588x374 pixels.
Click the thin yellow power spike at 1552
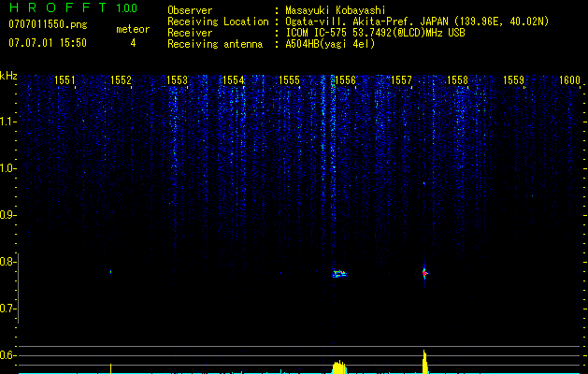pos(110,368)
